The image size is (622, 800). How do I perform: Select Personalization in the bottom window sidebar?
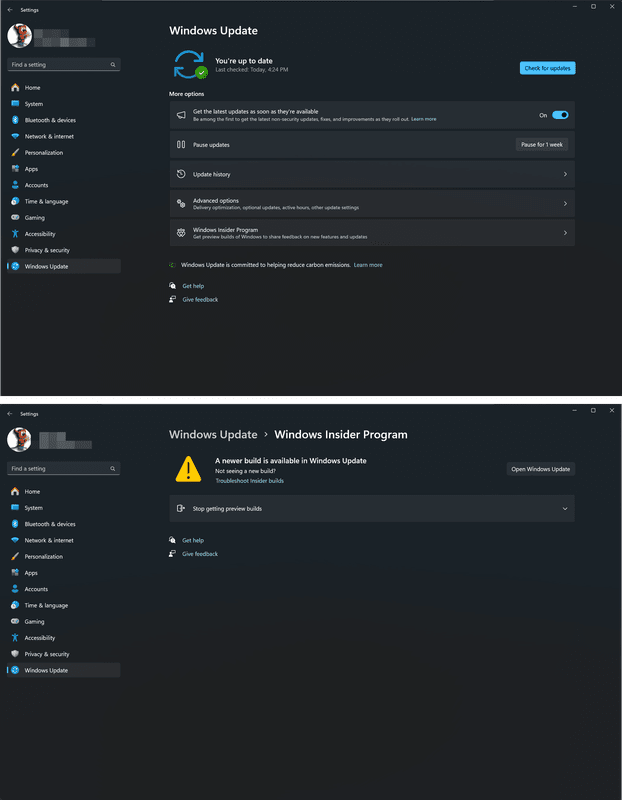pos(64,557)
